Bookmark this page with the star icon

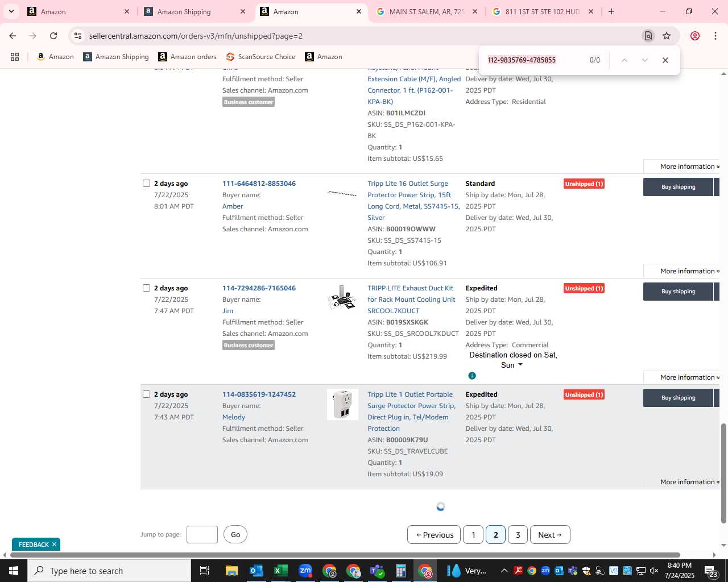point(667,36)
